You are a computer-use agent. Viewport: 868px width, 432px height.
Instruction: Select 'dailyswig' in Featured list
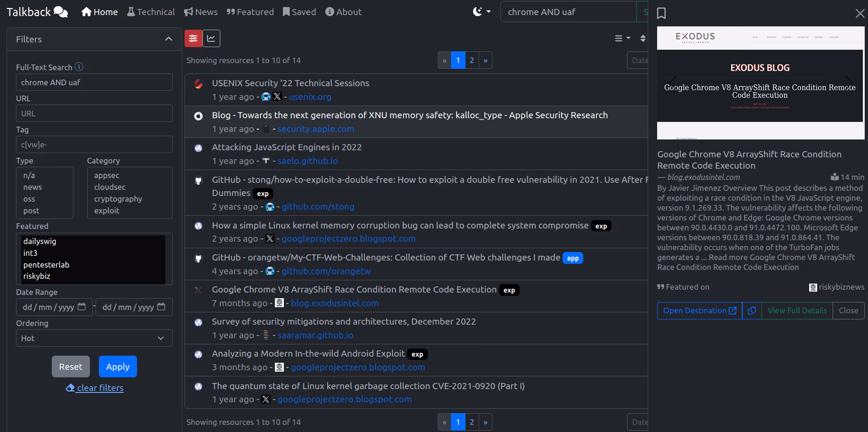(40, 241)
